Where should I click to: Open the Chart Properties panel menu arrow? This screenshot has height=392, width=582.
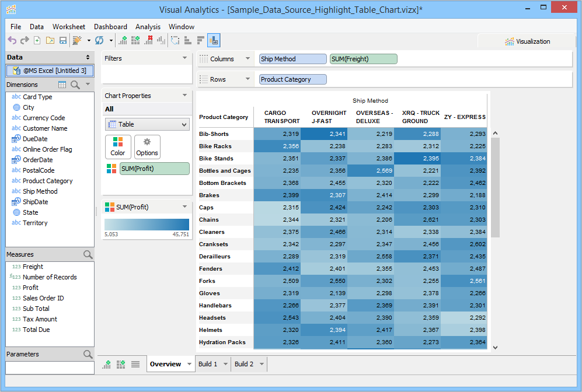pos(184,96)
